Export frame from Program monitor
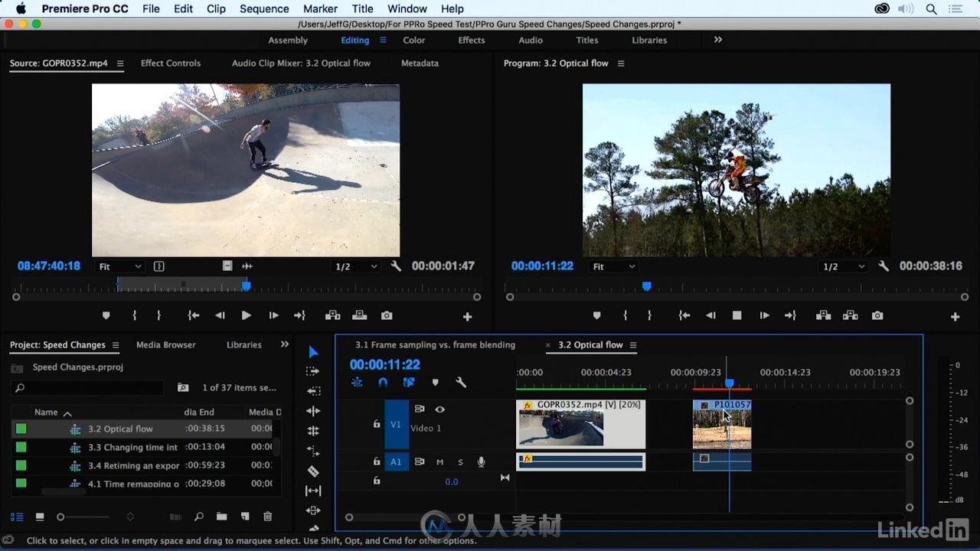 point(877,315)
